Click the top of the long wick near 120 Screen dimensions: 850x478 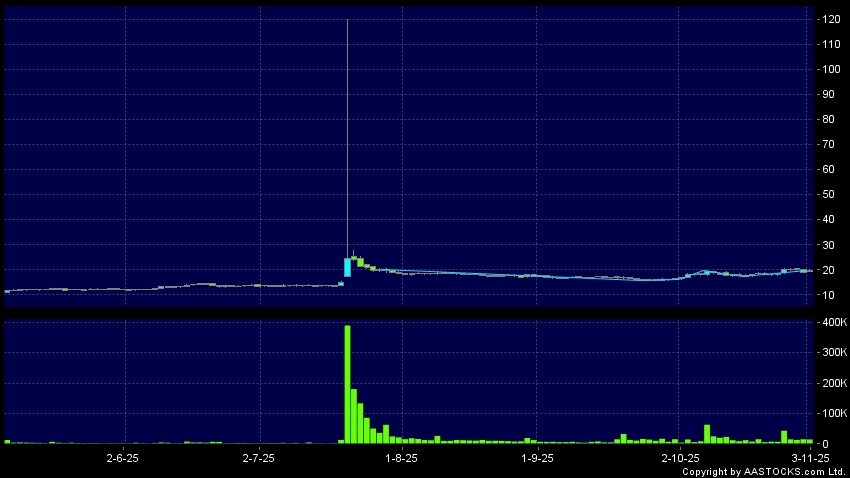[347, 21]
